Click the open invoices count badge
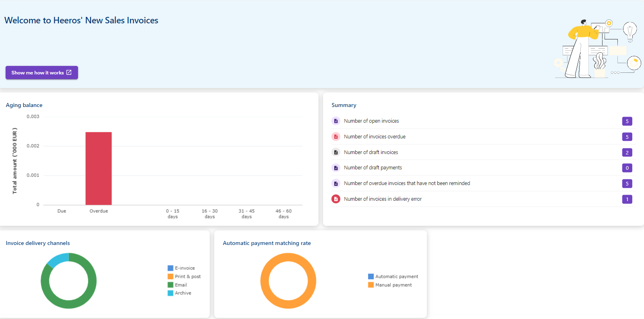644x319 pixels. click(x=627, y=121)
